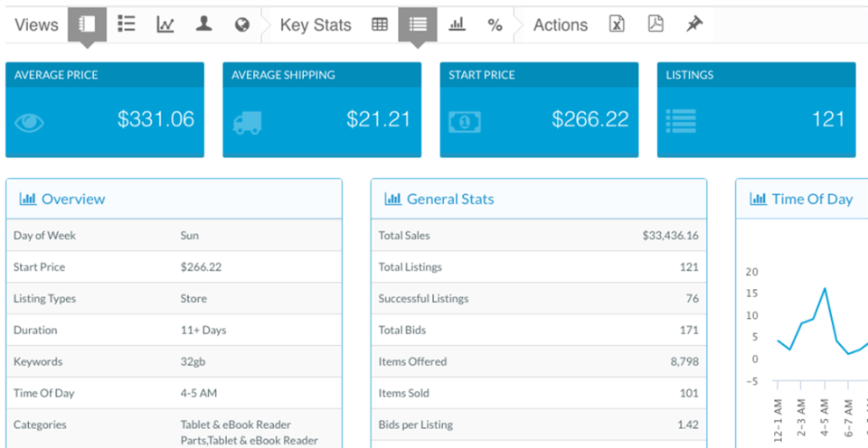Click the Key Stats toolbar label
This screenshot has width=868, height=448.
coord(316,25)
